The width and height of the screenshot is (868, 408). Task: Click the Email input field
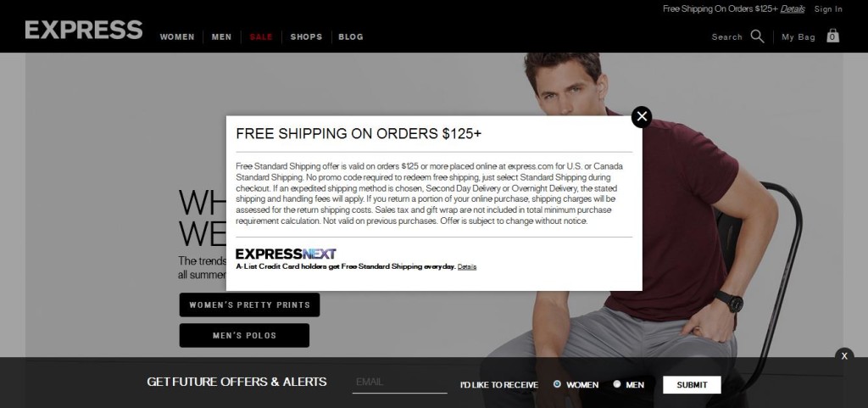tap(400, 382)
